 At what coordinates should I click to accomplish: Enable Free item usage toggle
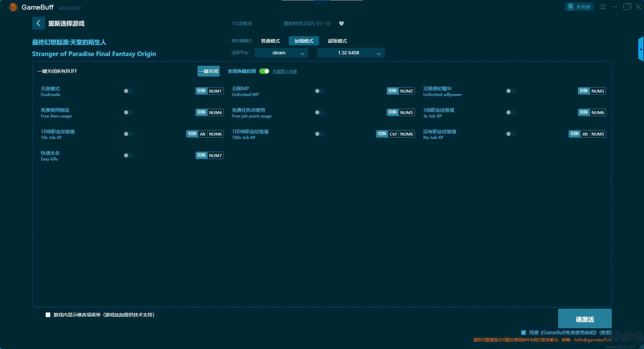click(128, 112)
